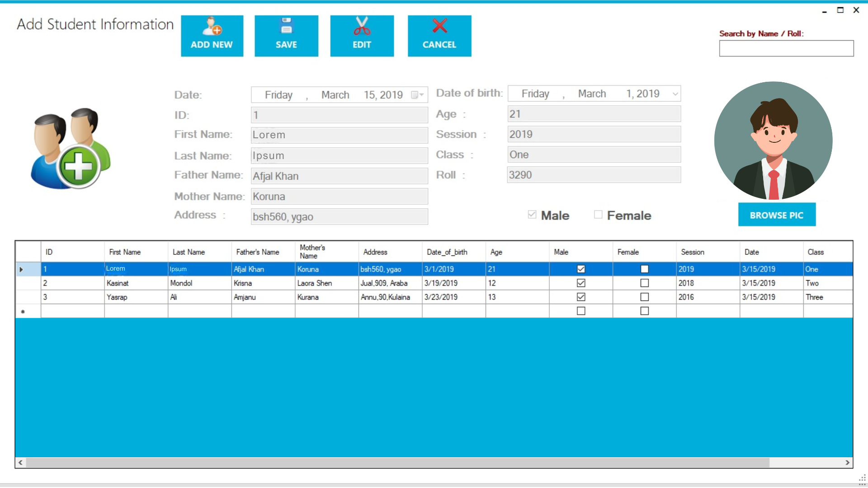
Task: Click the row selector arrow of first row
Action: tap(21, 269)
